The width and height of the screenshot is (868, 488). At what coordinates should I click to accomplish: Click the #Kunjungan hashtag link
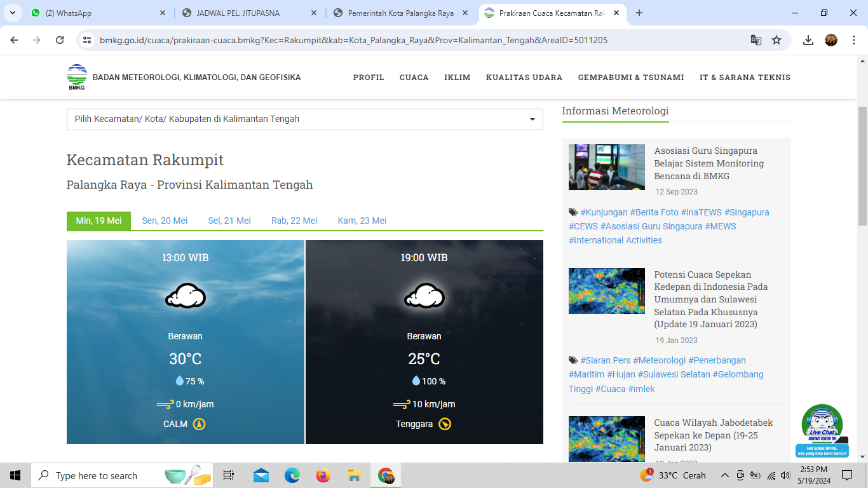[x=604, y=212]
